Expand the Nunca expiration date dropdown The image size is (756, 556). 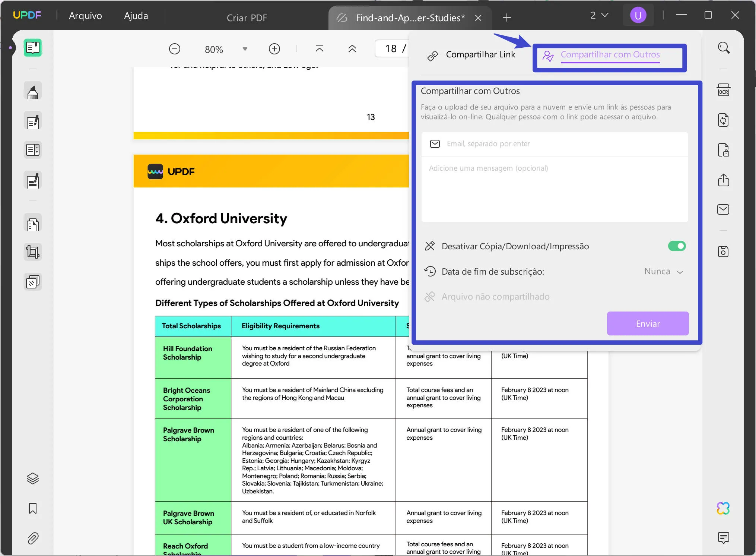point(664,272)
